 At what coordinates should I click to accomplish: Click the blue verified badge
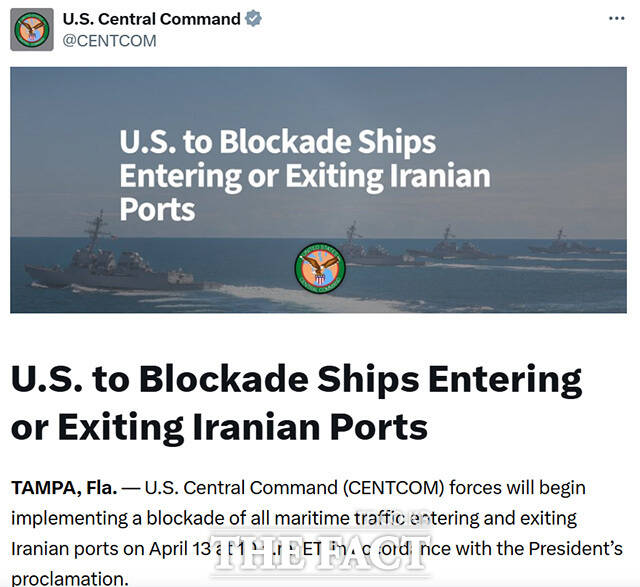253,19
